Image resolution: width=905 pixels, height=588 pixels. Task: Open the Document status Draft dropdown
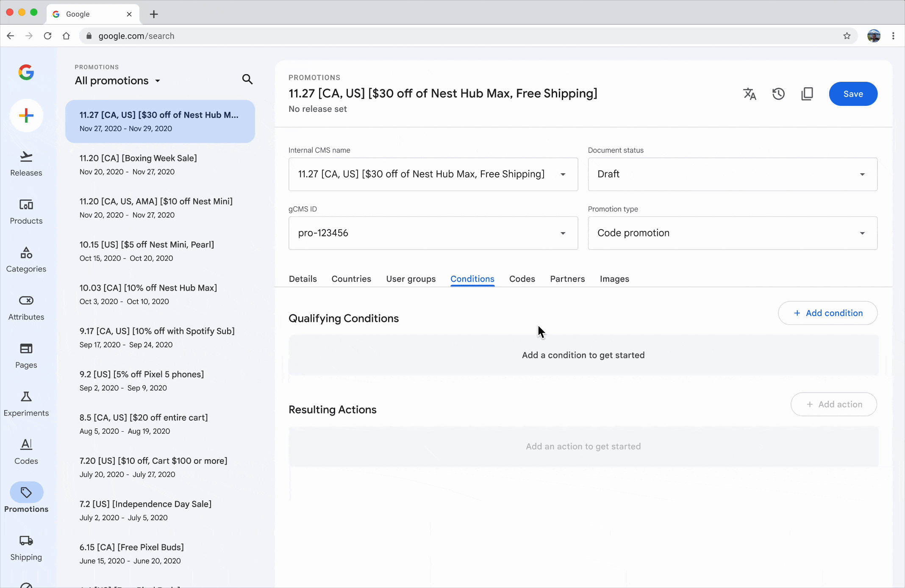click(x=732, y=174)
